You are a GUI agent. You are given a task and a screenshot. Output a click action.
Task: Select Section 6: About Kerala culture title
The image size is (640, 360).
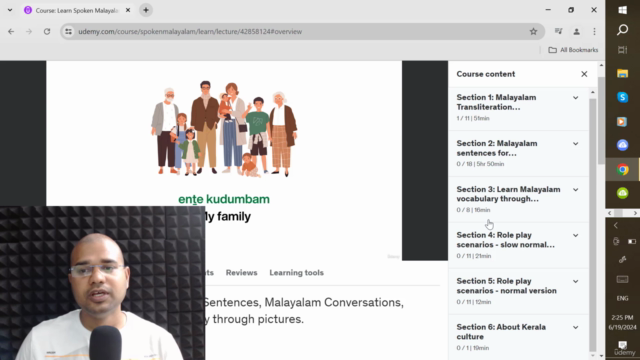501,332
